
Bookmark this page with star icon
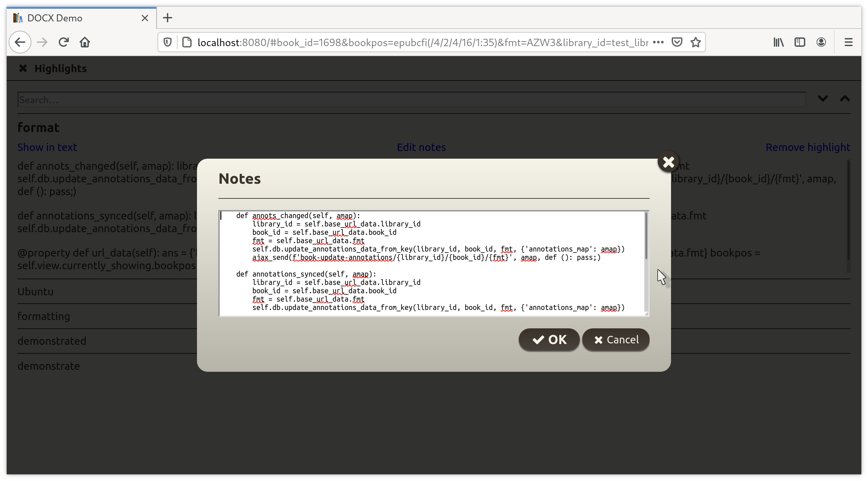(x=695, y=42)
